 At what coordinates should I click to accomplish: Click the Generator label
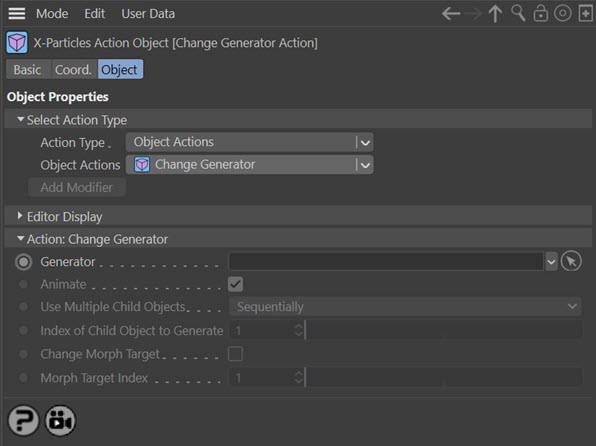pyautogui.click(x=68, y=262)
